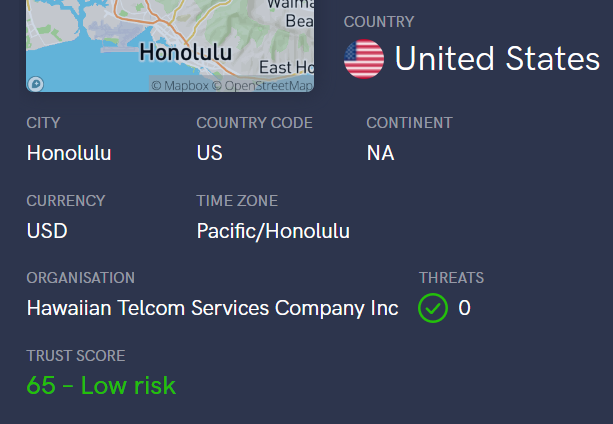Click the TRUST SCORE heading label
The image size is (613, 424).
click(76, 355)
